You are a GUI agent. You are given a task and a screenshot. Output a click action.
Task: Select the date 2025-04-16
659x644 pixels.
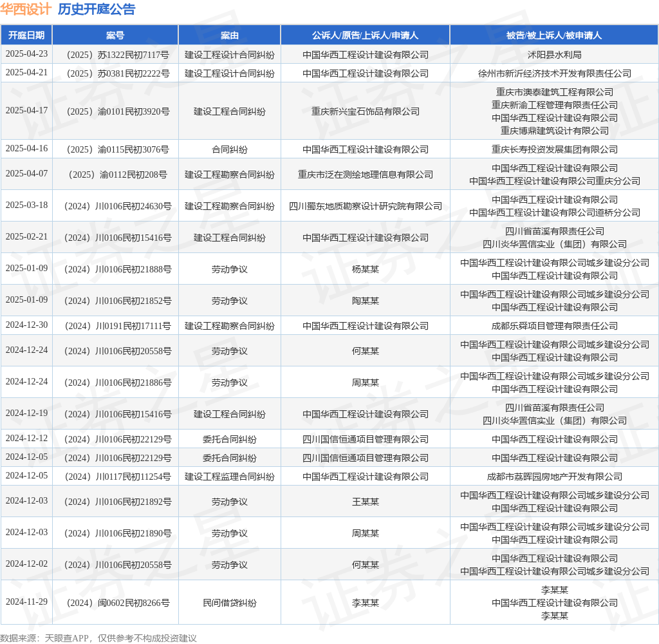[26, 148]
